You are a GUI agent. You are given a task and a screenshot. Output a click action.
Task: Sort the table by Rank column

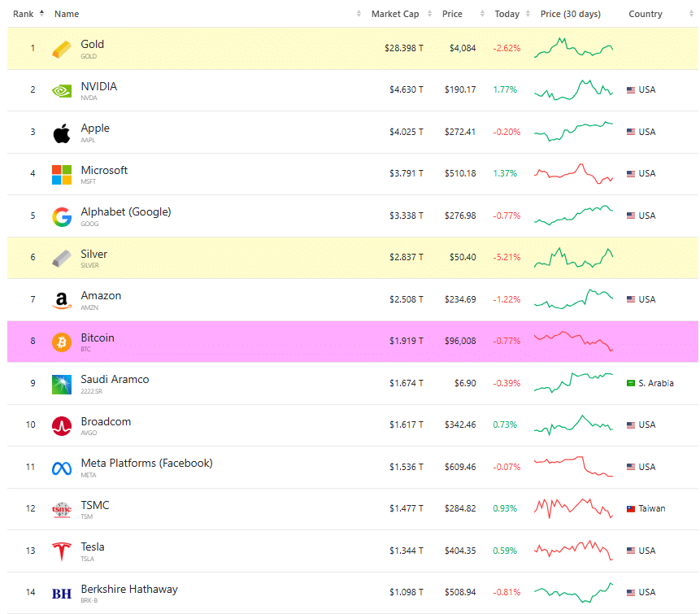[x=24, y=14]
